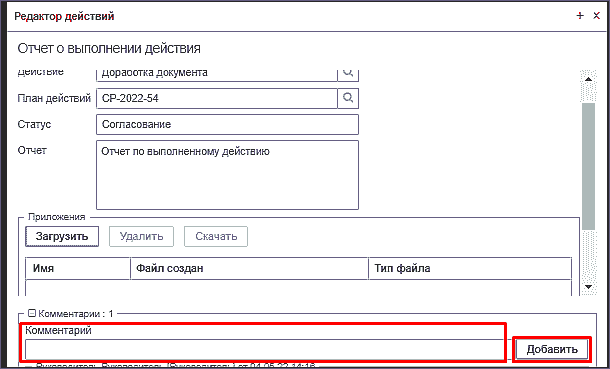This screenshot has width=610, height=369.
Task: Click the План действий label
Action: (54, 98)
